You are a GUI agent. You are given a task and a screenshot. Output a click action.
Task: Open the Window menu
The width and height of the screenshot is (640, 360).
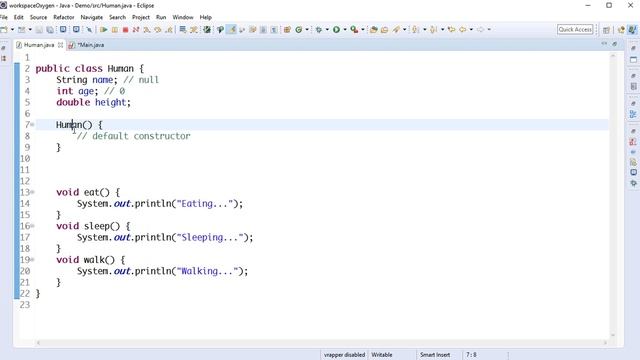point(182,17)
